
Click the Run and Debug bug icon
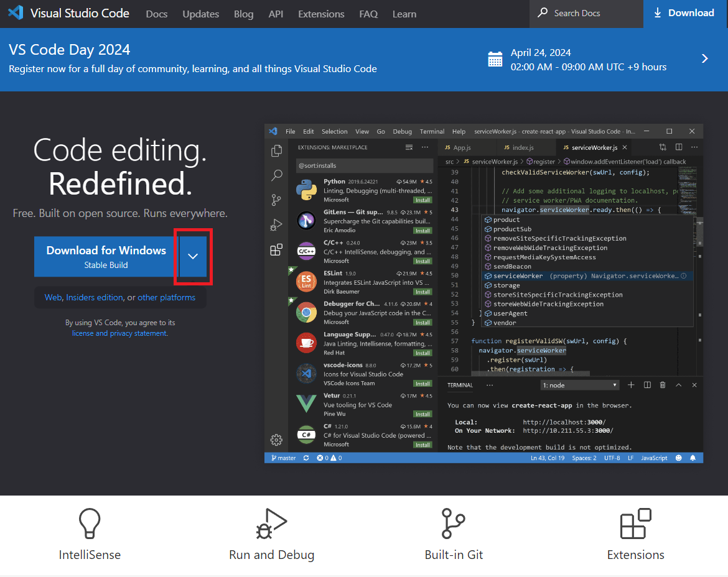click(x=271, y=524)
